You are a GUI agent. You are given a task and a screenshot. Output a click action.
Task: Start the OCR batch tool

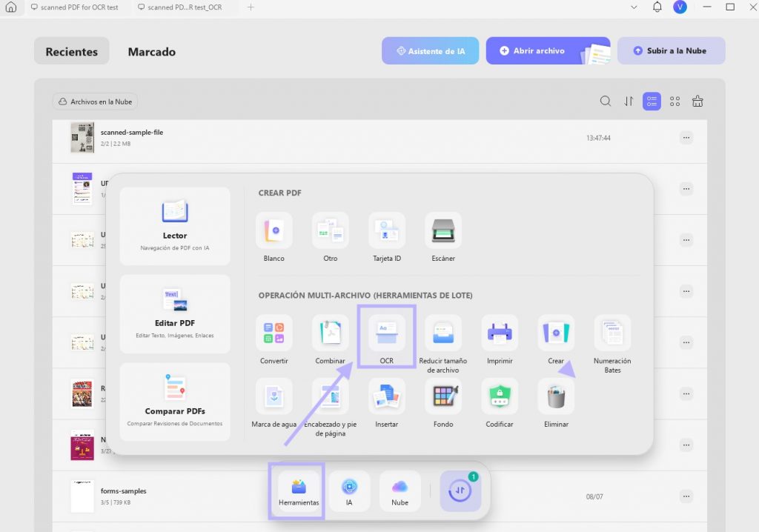pyautogui.click(x=387, y=333)
